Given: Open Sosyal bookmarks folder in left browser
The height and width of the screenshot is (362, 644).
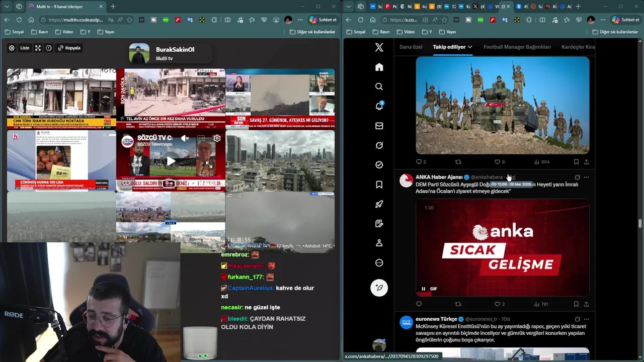Looking at the screenshot, I should pyautogui.click(x=15, y=32).
